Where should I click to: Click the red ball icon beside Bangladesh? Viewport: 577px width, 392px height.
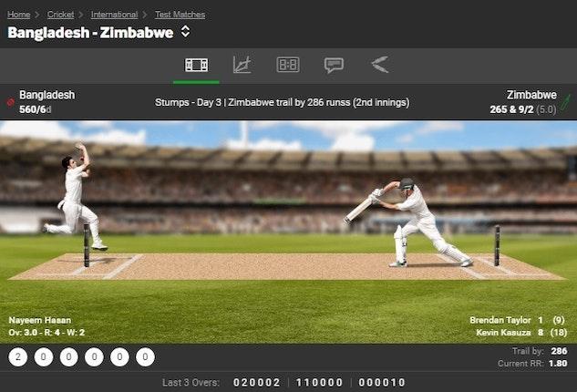pos(11,102)
